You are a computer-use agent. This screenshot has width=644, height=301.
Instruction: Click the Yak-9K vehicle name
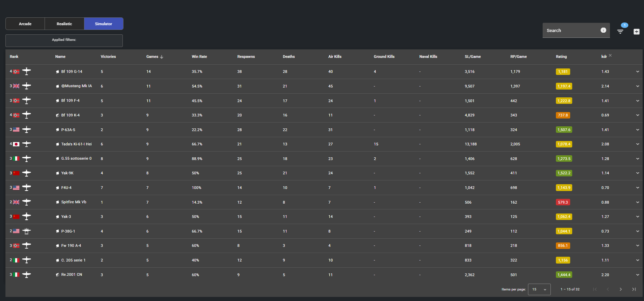pos(67,173)
